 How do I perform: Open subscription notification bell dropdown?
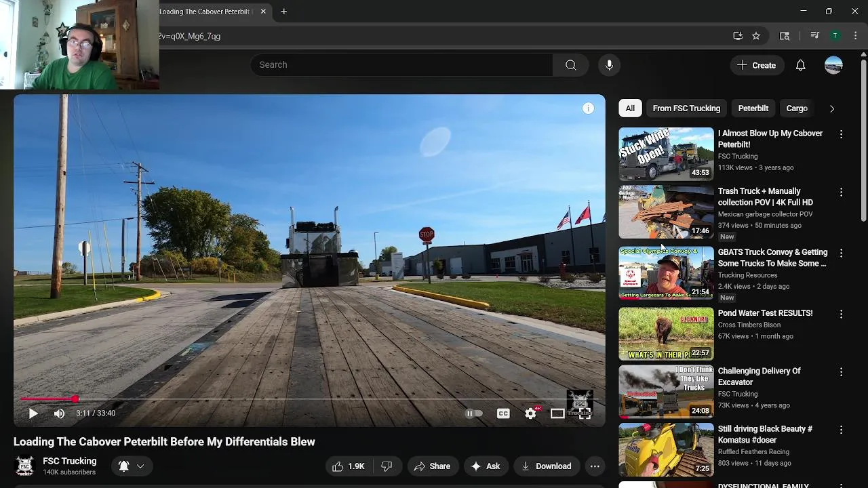pos(132,466)
